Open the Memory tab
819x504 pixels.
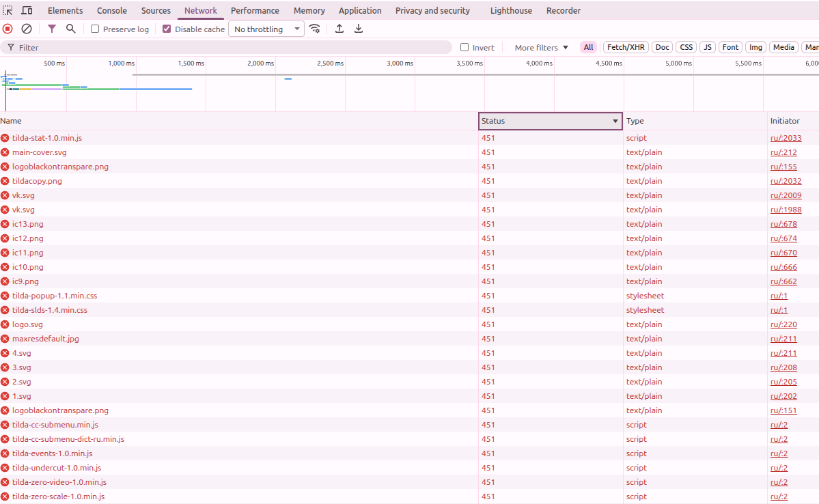(x=309, y=10)
